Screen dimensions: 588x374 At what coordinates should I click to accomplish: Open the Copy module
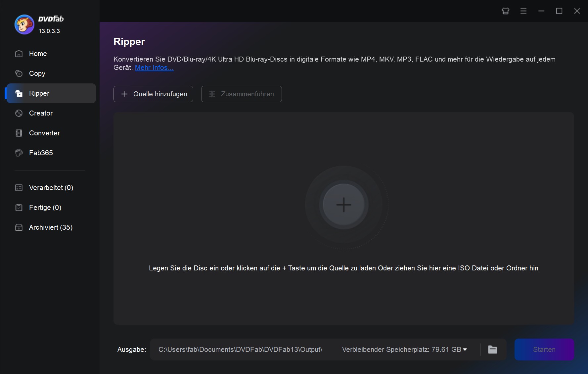pyautogui.click(x=51, y=73)
